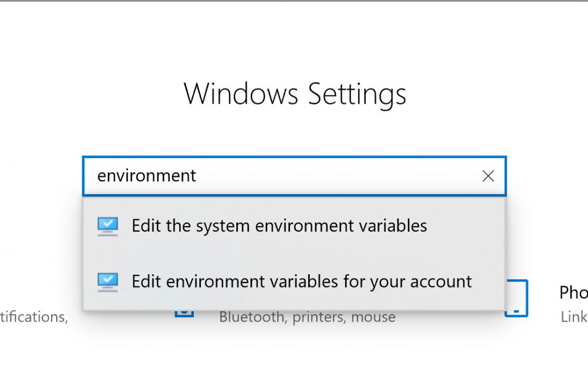Screen dimensions: 588x368
Task: Open the "Bluetooth, printers, mouse" Devices category
Action: 307,317
